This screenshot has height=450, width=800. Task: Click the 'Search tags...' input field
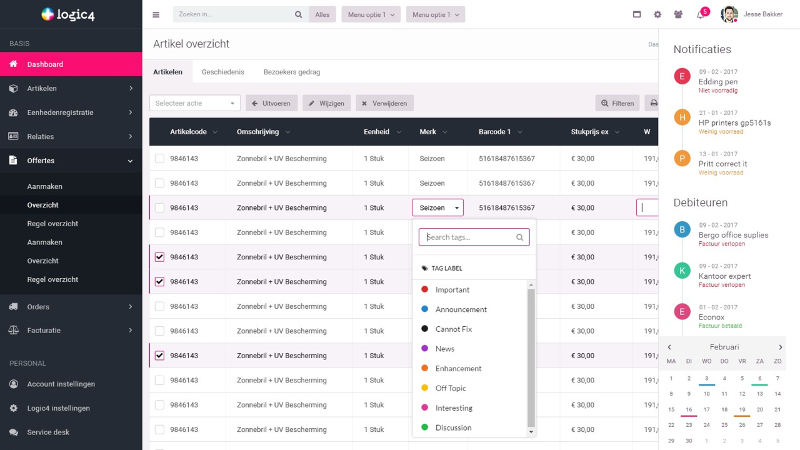(468, 238)
